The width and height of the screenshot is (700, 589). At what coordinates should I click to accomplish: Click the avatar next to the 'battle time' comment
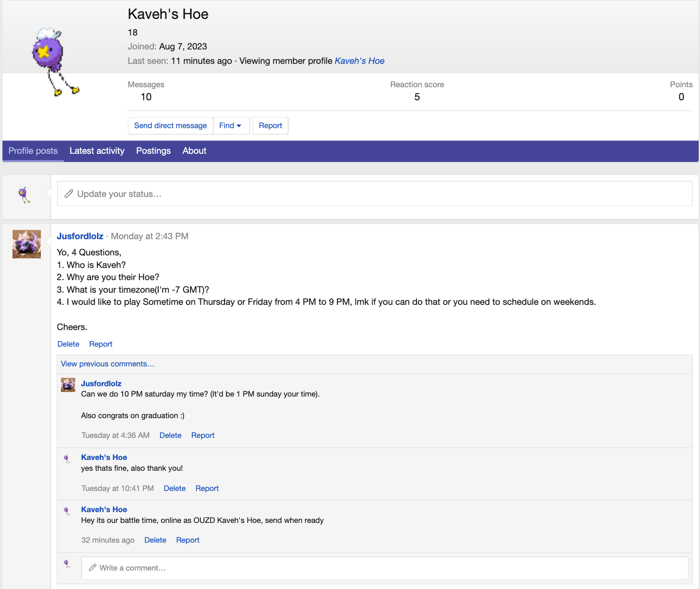67,511
